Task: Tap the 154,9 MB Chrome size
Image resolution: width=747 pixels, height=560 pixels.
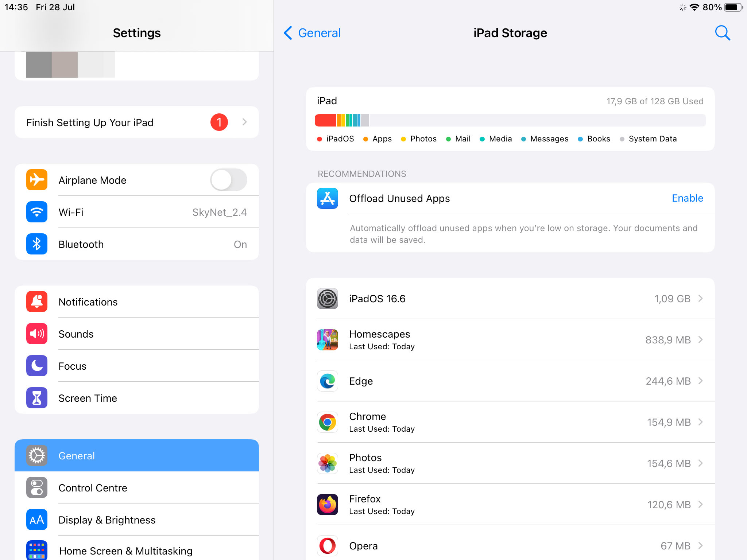Action: click(x=669, y=422)
